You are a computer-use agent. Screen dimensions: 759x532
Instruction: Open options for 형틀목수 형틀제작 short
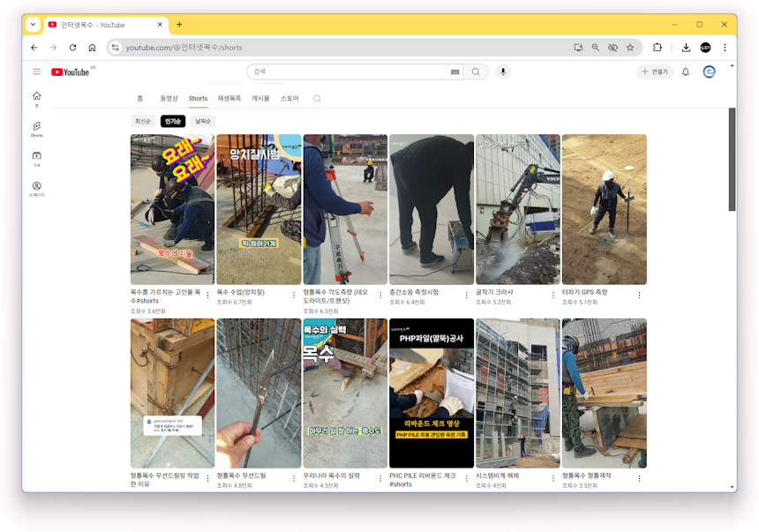[x=639, y=478]
